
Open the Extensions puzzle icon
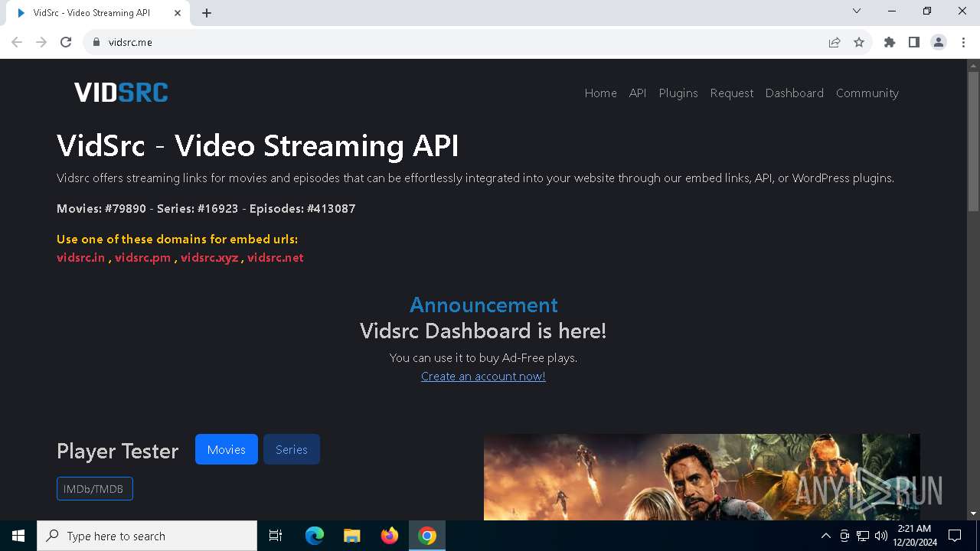point(890,42)
